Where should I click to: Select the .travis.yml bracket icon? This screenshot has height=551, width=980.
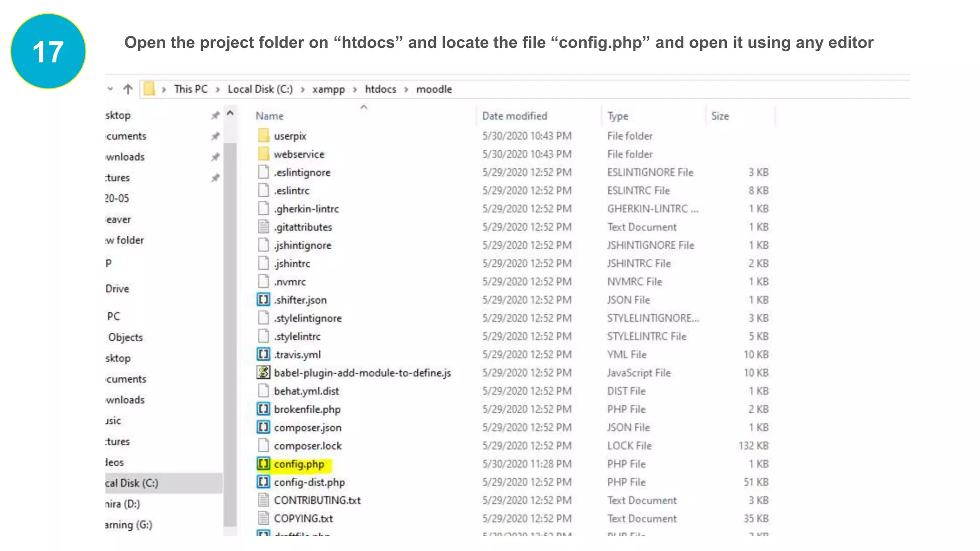click(263, 354)
